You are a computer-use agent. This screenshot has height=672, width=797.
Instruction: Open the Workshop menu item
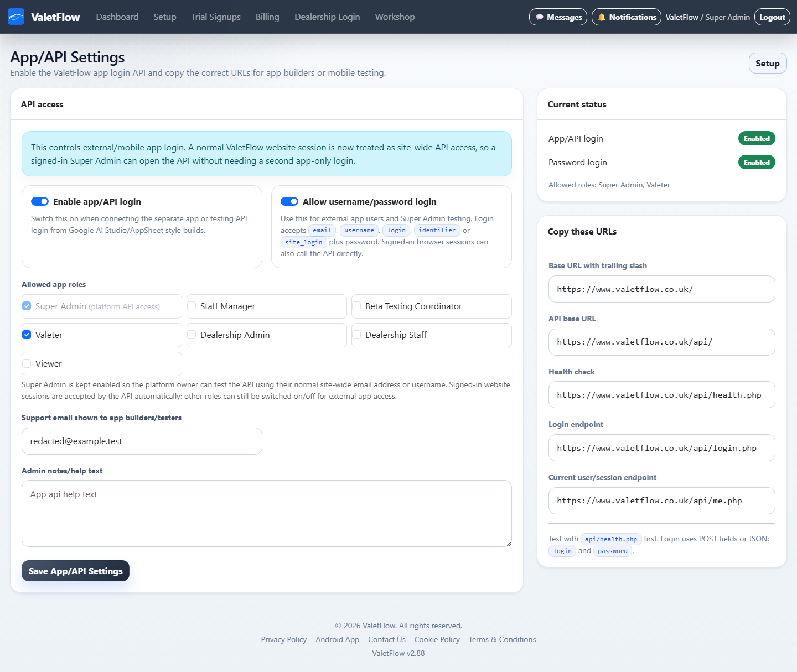tap(395, 17)
